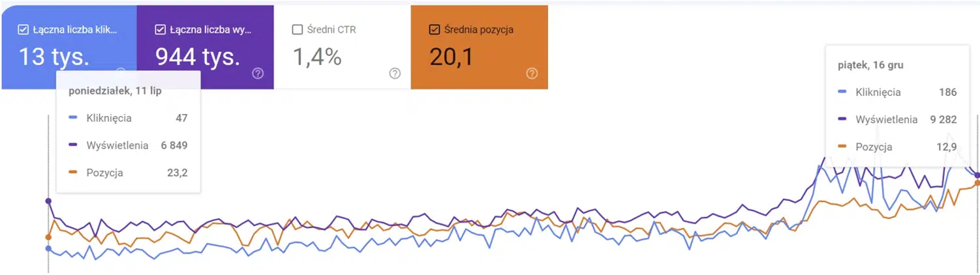Select the 944 tys. impressions value
The image size is (980, 275).
pos(198,57)
